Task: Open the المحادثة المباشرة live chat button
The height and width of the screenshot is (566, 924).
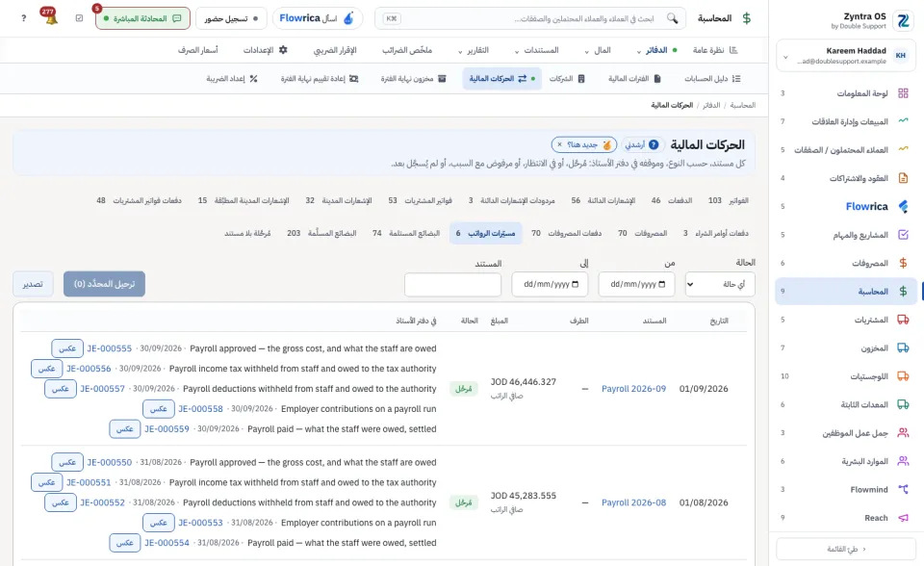Action: tap(142, 18)
